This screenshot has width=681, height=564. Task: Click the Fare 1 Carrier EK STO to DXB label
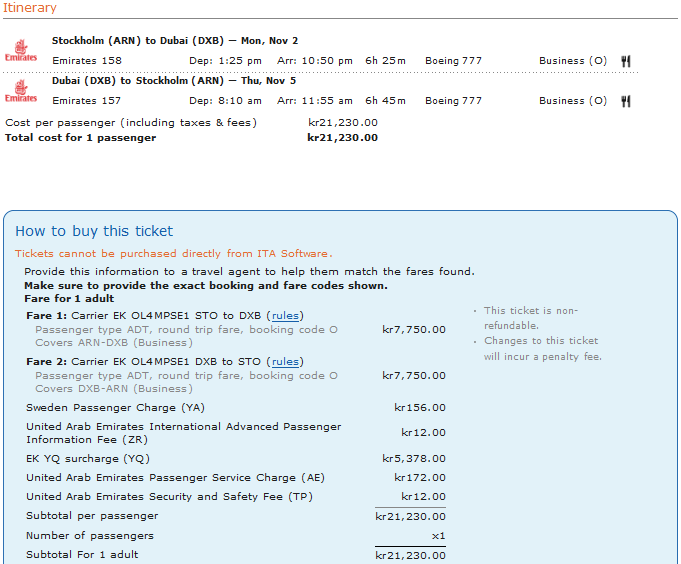click(165, 316)
